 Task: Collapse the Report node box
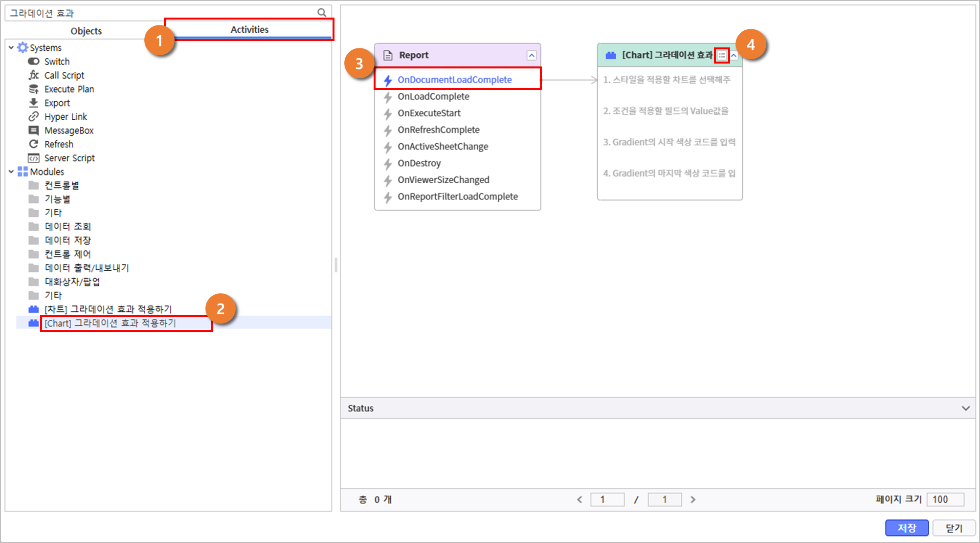click(x=532, y=55)
